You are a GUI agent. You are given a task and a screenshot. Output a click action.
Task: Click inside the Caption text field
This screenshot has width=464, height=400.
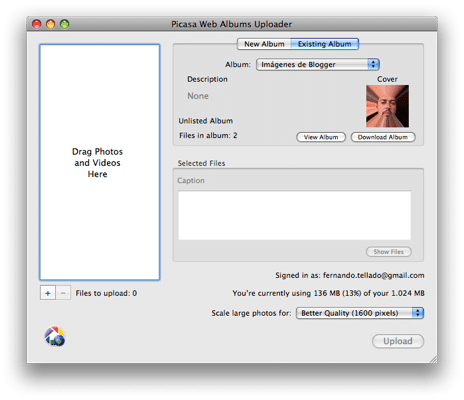[295, 215]
